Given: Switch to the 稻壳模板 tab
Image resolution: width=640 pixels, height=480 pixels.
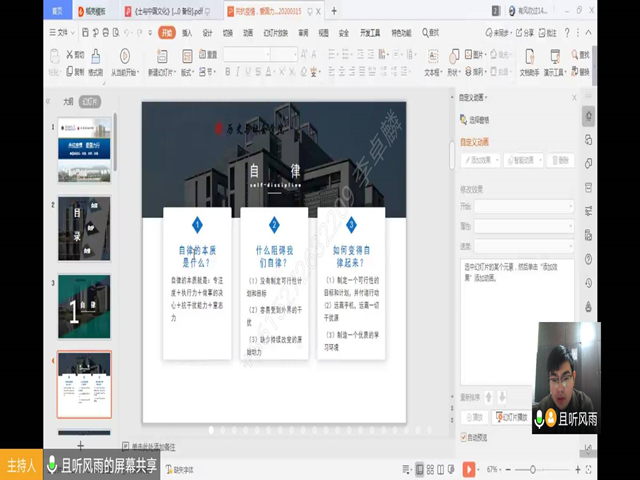Looking at the screenshot, I should point(92,11).
